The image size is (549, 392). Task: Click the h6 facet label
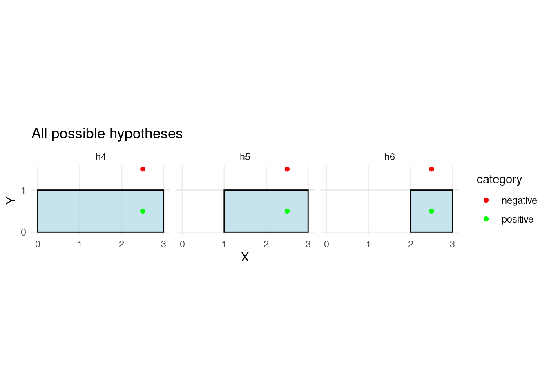[x=390, y=157]
